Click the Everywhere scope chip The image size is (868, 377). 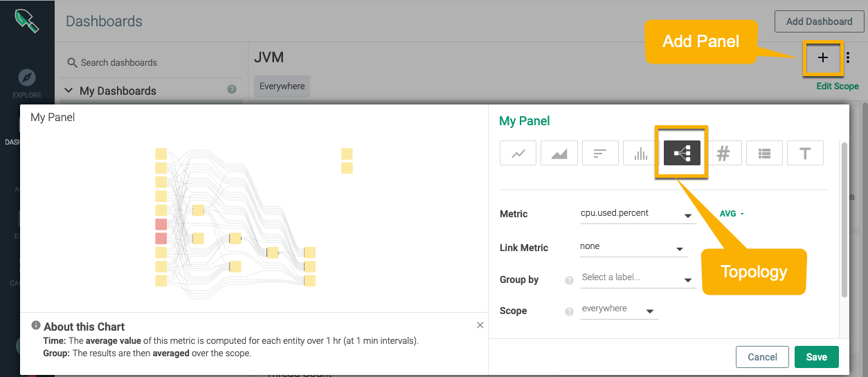pyautogui.click(x=282, y=86)
